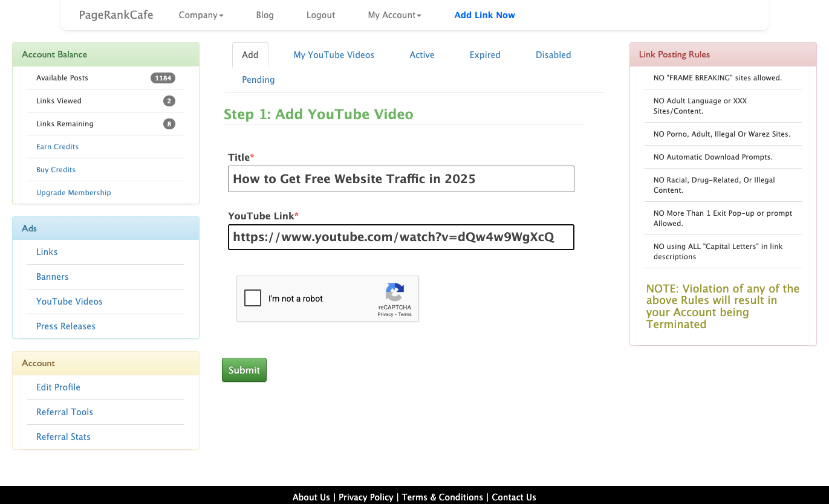Select Banners under the Ads panel

tap(52, 276)
